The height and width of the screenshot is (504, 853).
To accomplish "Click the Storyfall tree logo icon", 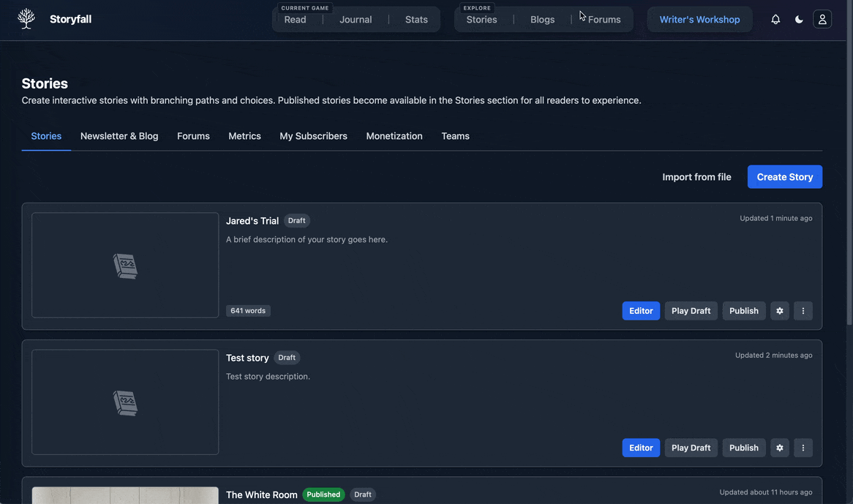I will click(26, 19).
